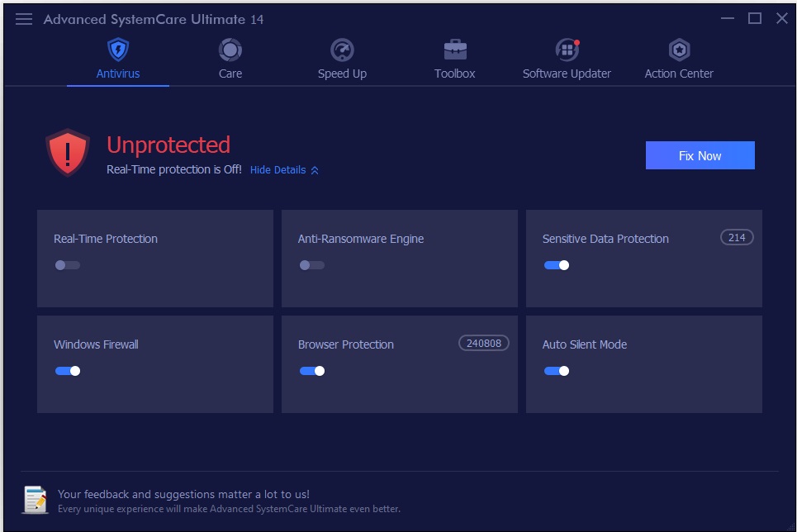The height and width of the screenshot is (532, 797).
Task: Click the Action Center hexagon icon
Action: (x=679, y=50)
